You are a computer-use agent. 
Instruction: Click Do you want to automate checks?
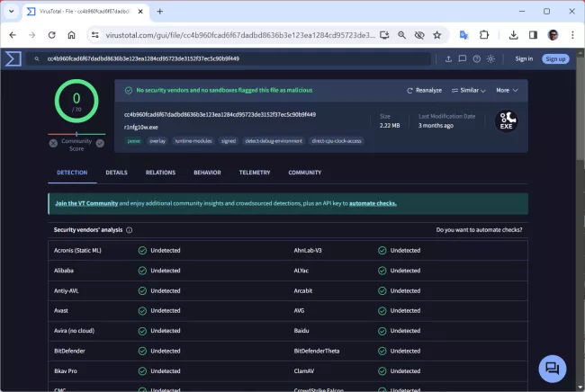pyautogui.click(x=479, y=230)
